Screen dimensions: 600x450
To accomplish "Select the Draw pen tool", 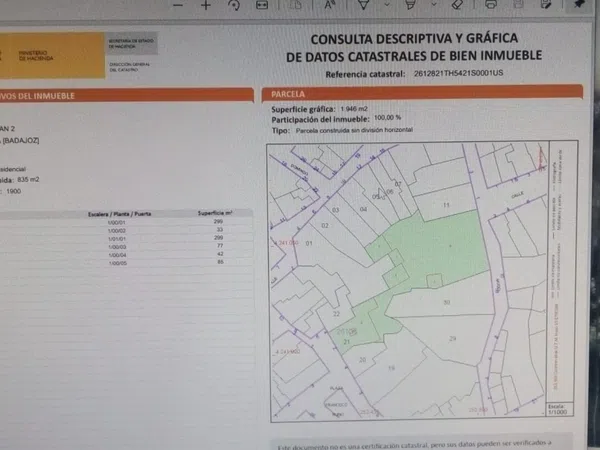I will [x=364, y=5].
